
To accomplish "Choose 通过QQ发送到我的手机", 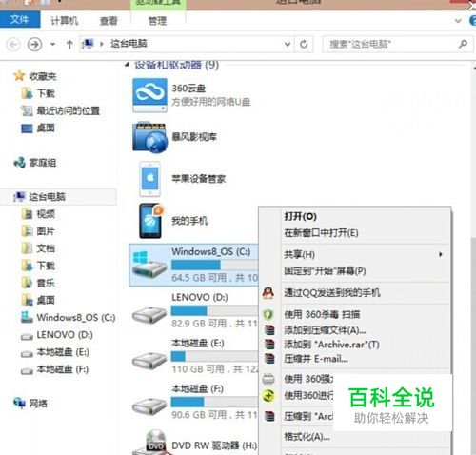I will tap(332, 292).
